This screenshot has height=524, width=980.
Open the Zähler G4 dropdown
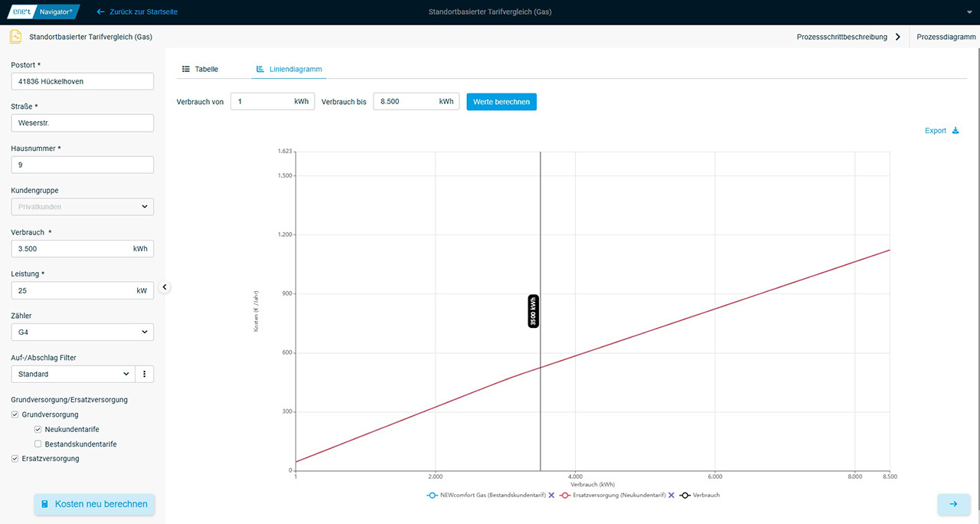pyautogui.click(x=83, y=332)
